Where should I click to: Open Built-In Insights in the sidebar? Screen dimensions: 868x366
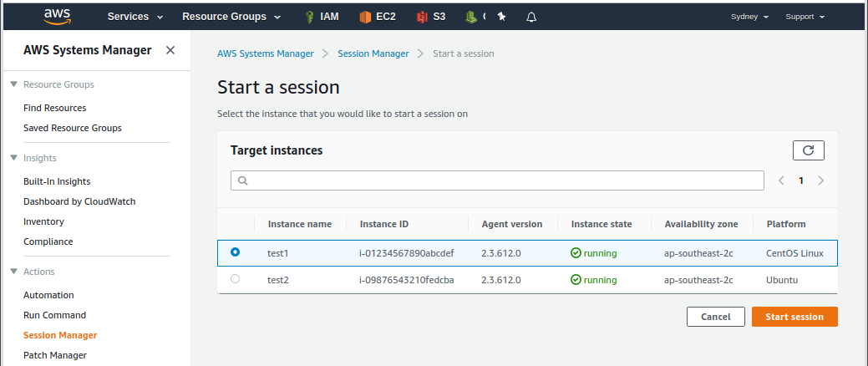pos(57,181)
